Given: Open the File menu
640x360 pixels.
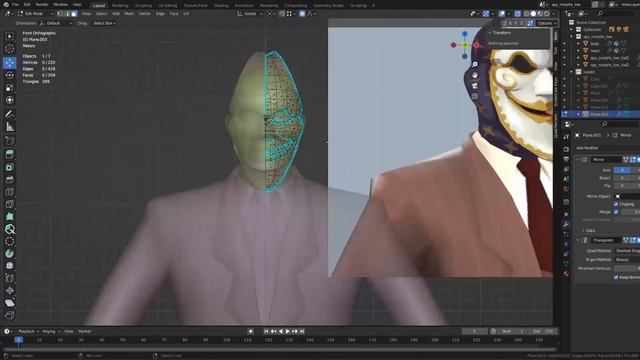Looking at the screenshot, I should click(x=15, y=4).
